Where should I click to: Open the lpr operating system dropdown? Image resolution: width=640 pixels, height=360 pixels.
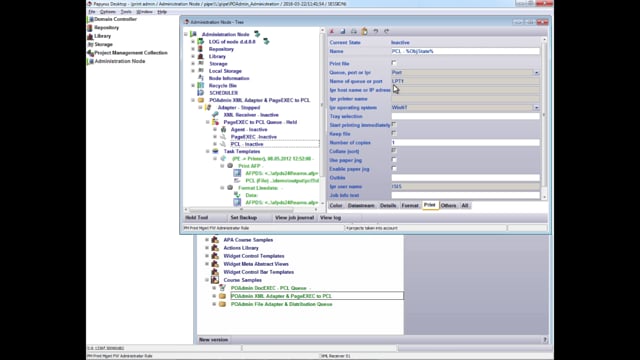(536, 108)
